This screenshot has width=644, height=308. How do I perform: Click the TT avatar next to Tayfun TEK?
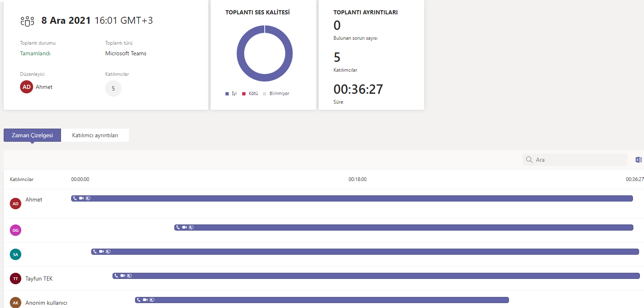[16, 279]
